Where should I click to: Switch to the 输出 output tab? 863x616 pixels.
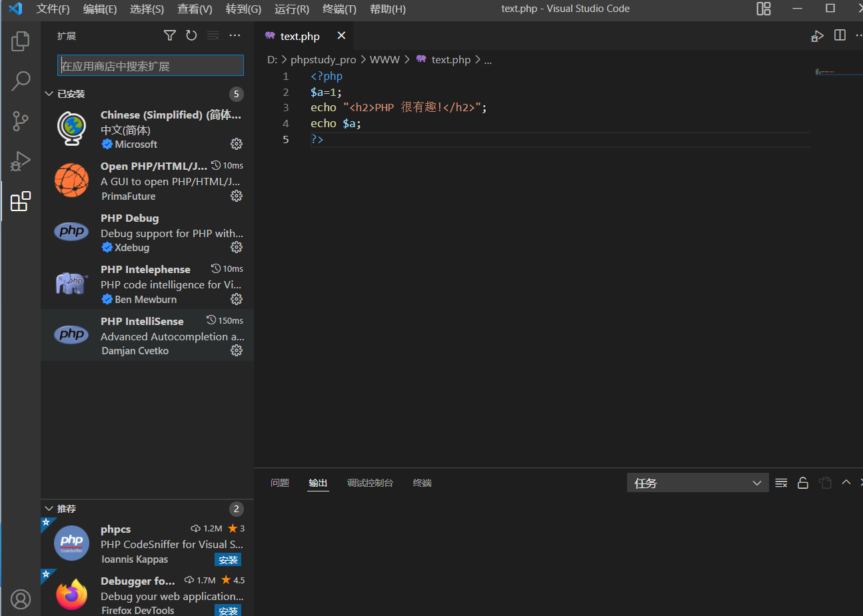[318, 483]
